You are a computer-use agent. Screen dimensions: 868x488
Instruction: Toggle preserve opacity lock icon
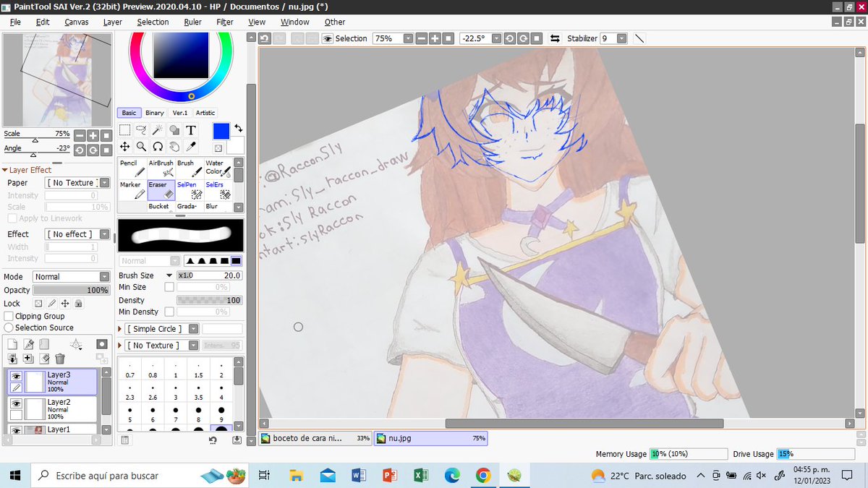(39, 304)
